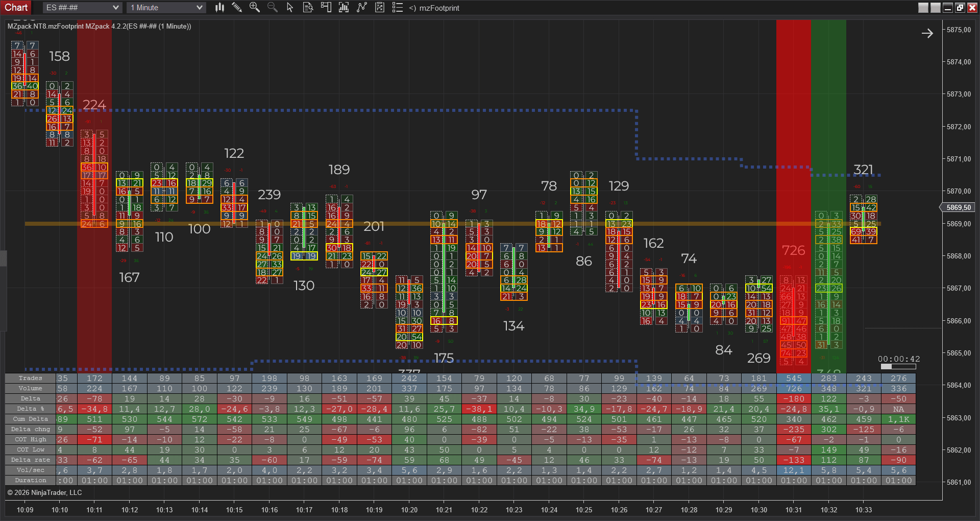This screenshot has width=980, height=521.
Task: Click the first gray link button
Action: [x=923, y=8]
